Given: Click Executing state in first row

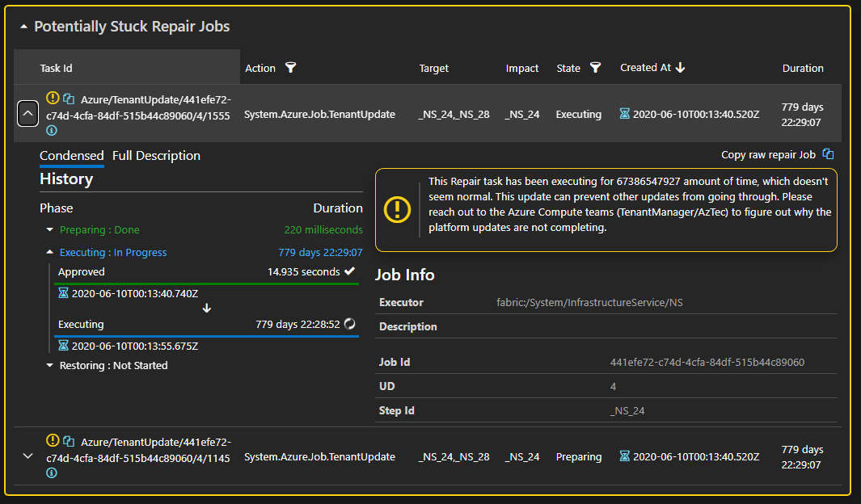Looking at the screenshot, I should point(579,114).
